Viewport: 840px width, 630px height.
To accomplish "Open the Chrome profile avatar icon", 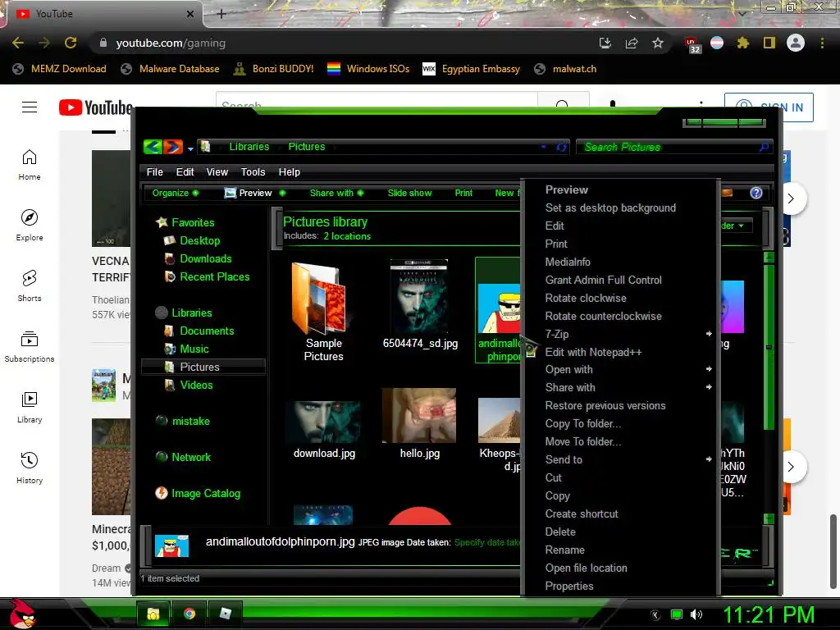I will click(x=796, y=43).
